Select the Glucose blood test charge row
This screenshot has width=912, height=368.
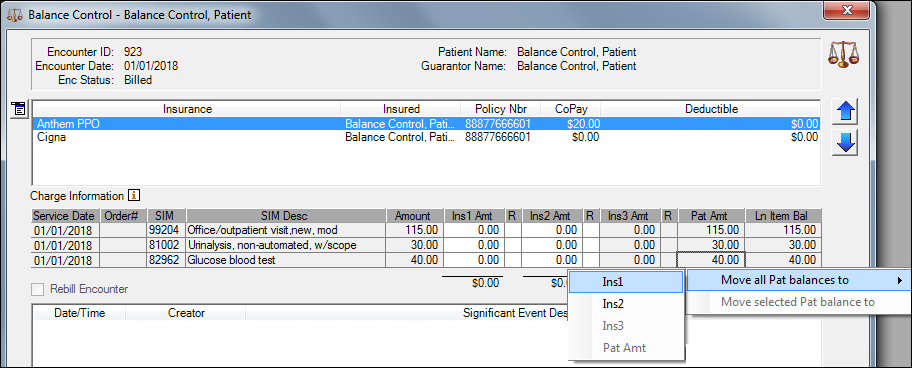[427, 260]
